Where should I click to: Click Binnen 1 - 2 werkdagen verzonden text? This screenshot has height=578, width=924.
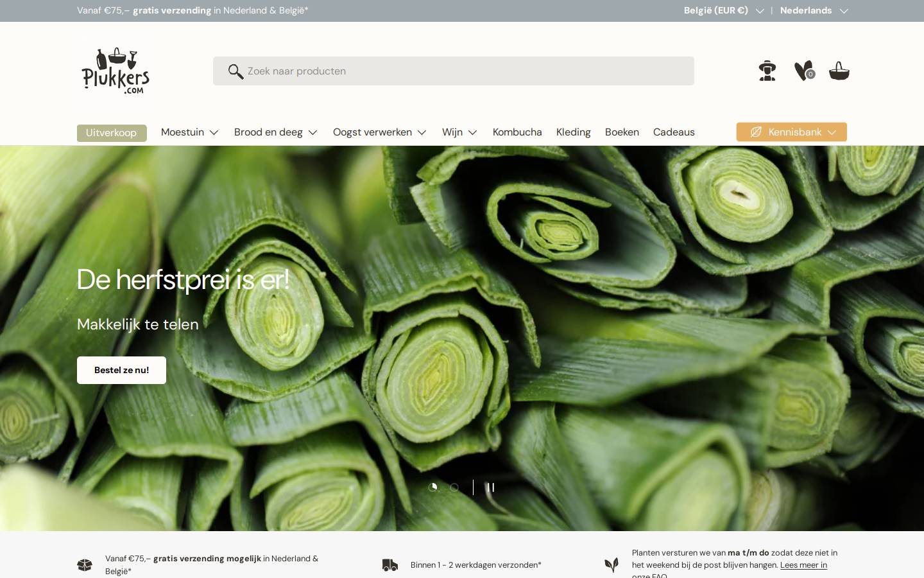[476, 565]
